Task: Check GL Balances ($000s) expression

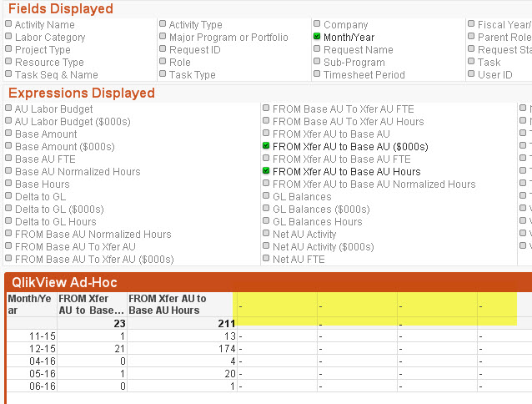Action: [x=266, y=210]
